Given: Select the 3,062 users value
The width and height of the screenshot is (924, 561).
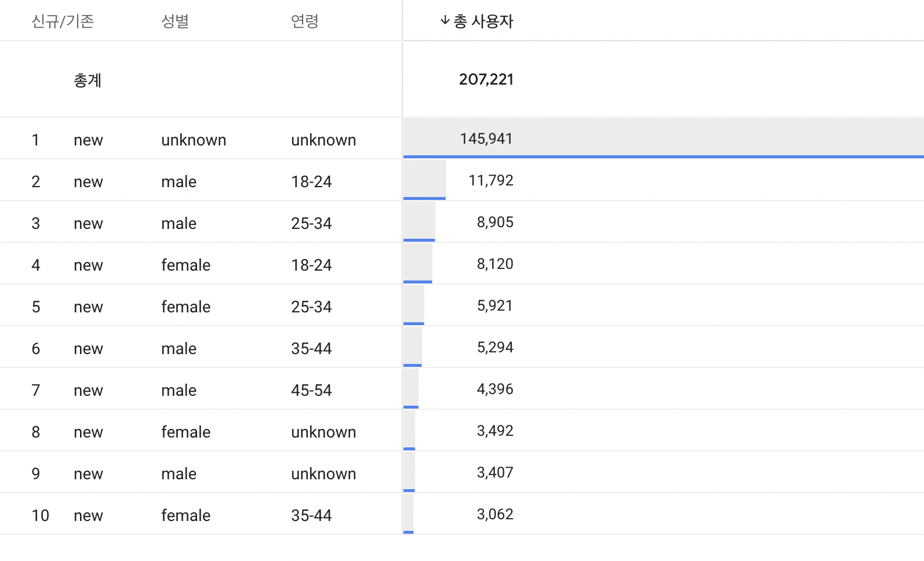Looking at the screenshot, I should click(x=494, y=514).
